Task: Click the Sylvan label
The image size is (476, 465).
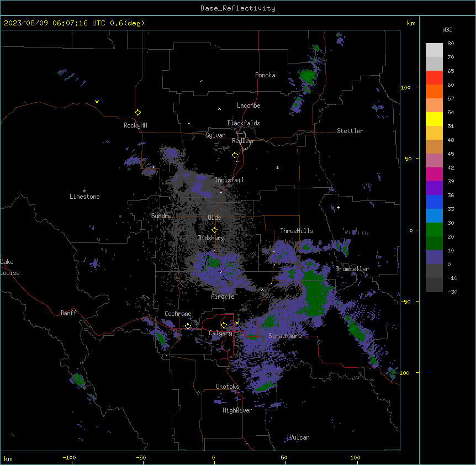Action: pyautogui.click(x=215, y=135)
